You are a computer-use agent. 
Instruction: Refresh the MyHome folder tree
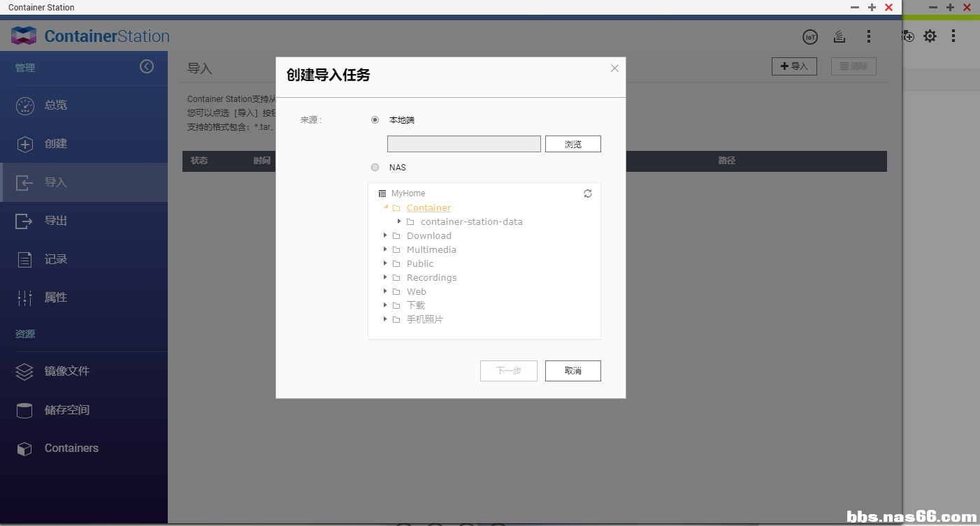pyautogui.click(x=588, y=193)
